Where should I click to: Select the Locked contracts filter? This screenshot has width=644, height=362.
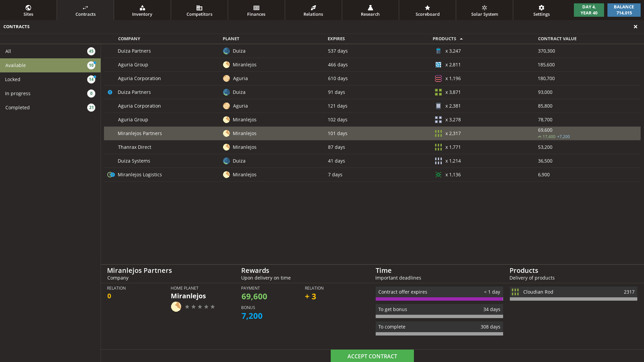tap(50, 79)
